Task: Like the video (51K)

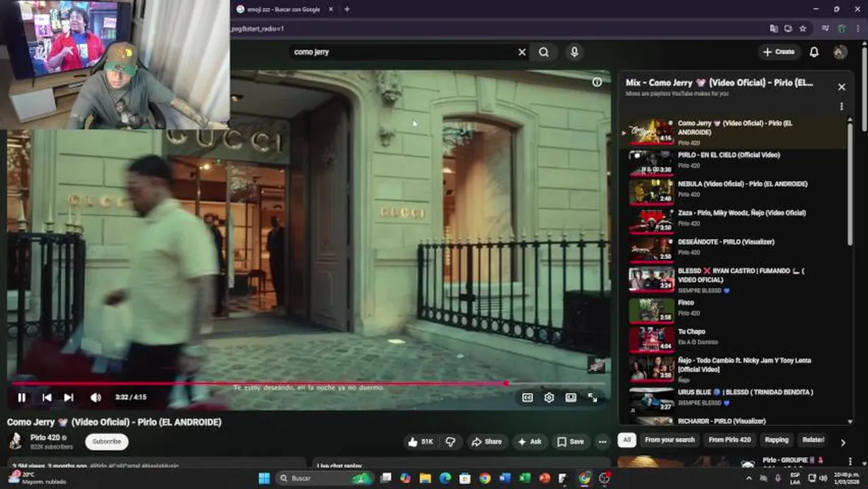Action: (x=420, y=442)
